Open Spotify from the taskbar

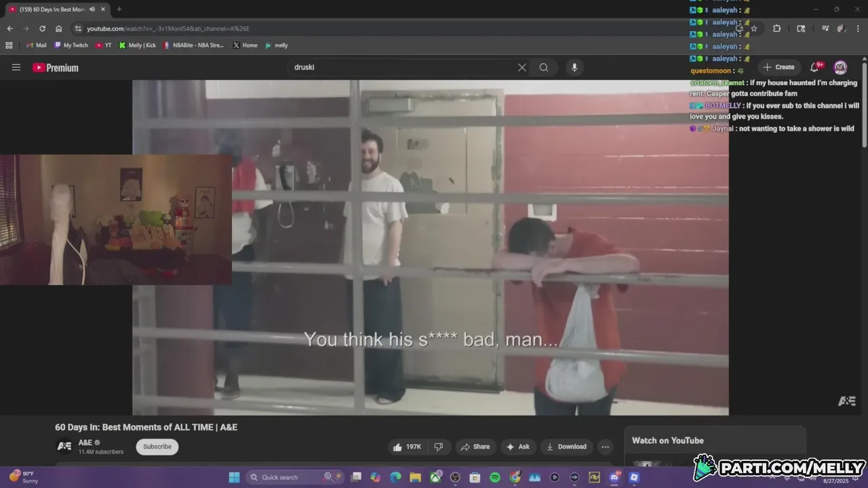coord(495,477)
